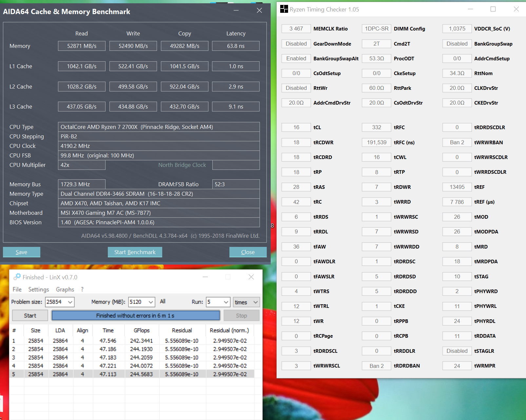Select LinX result row with 244.1930 GFlops
526x420 pixels.
pos(132,349)
